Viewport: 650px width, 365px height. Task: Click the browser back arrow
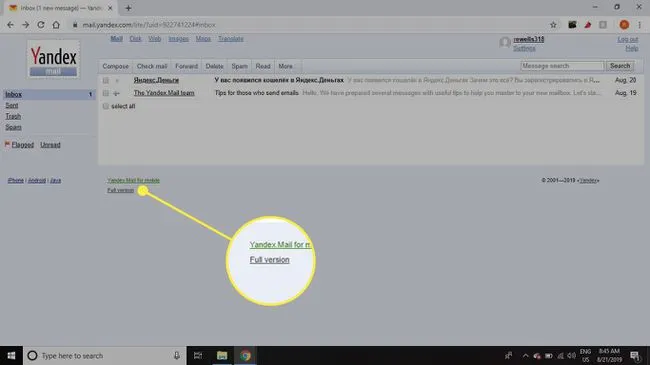click(10, 25)
